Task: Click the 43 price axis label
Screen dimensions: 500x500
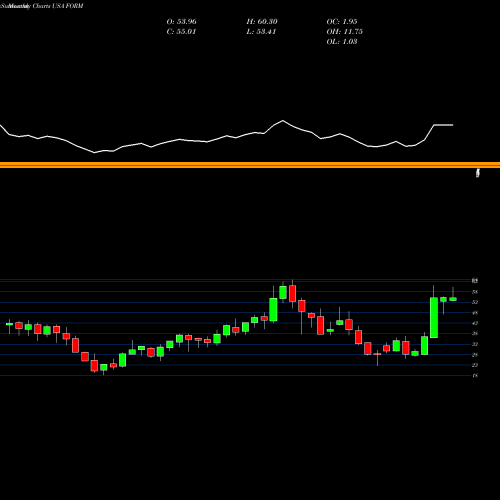Action: [x=475, y=323]
